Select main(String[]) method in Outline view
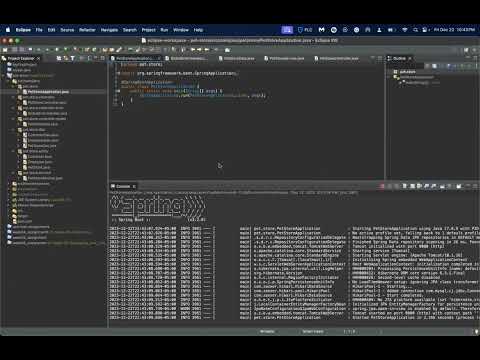Image resolution: width=480 pixels, height=360 pixels. 419,82
